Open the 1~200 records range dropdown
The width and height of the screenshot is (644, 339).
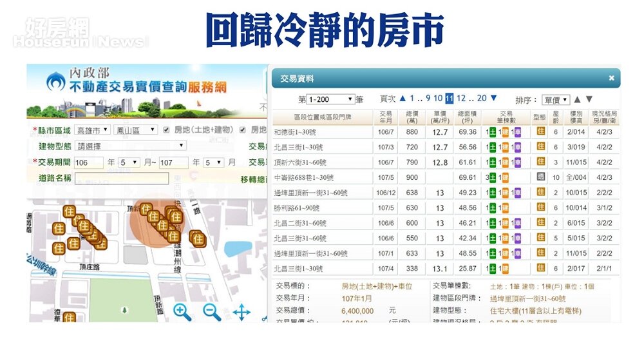click(330, 99)
